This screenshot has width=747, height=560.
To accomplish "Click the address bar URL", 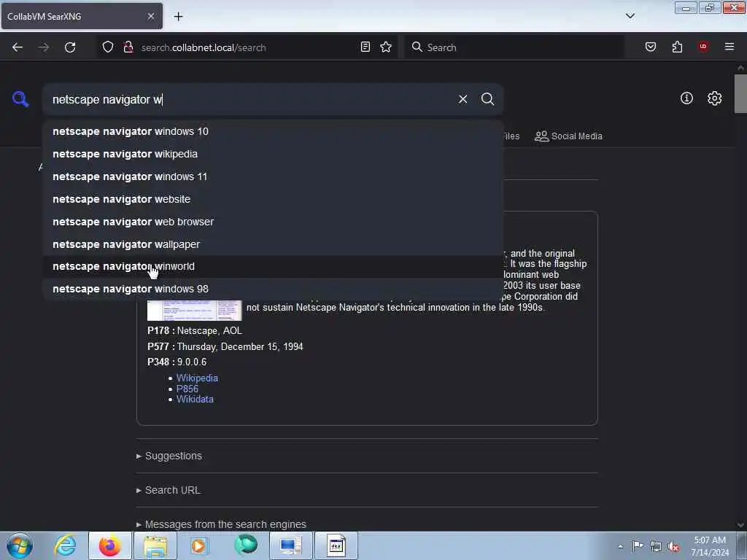I will [x=204, y=47].
